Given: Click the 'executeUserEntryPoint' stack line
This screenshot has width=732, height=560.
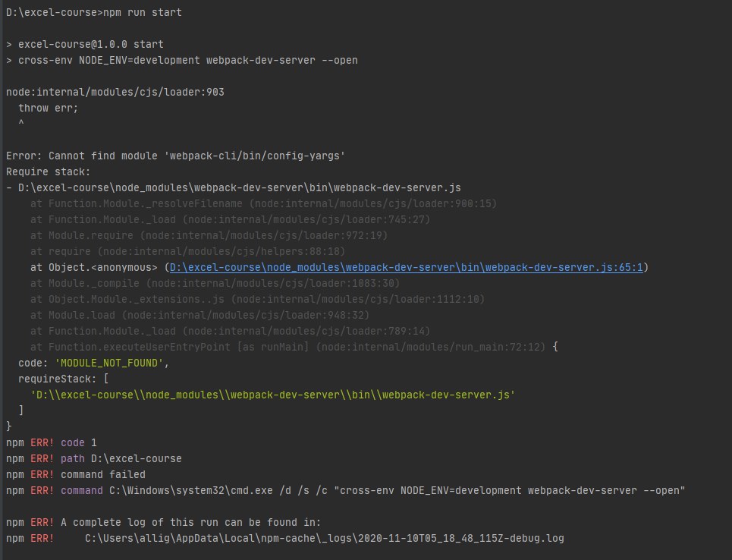Looking at the screenshot, I should point(294,347).
